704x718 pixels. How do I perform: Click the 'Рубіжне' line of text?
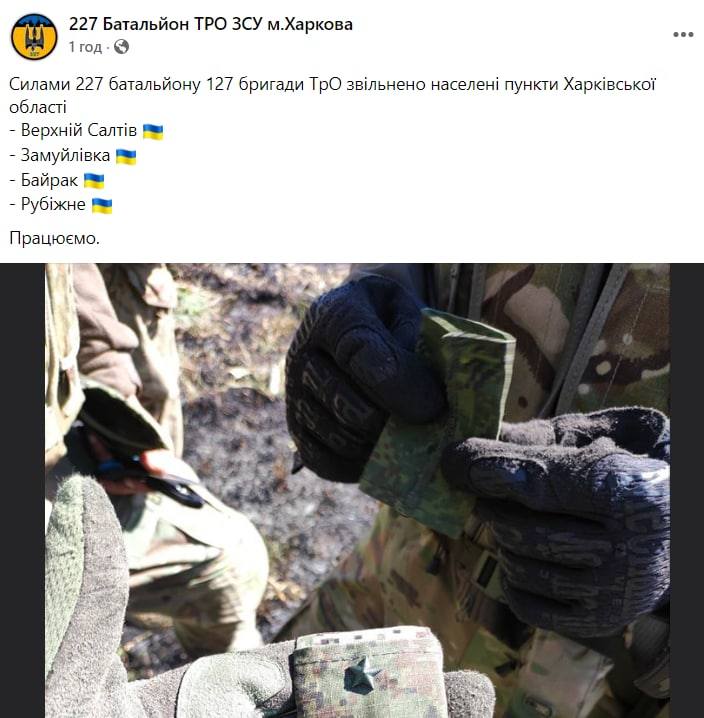point(48,204)
